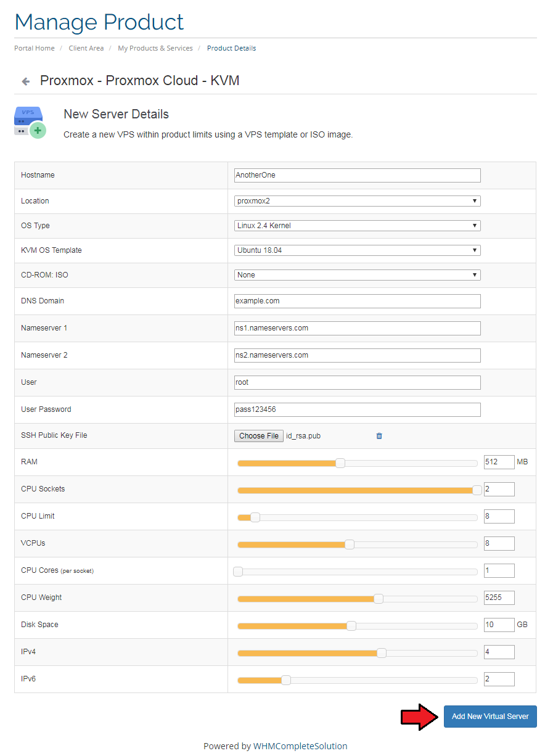Viewport: 545px width, 756px height.
Task: Click Choose File for SSH key
Action: pyautogui.click(x=259, y=436)
